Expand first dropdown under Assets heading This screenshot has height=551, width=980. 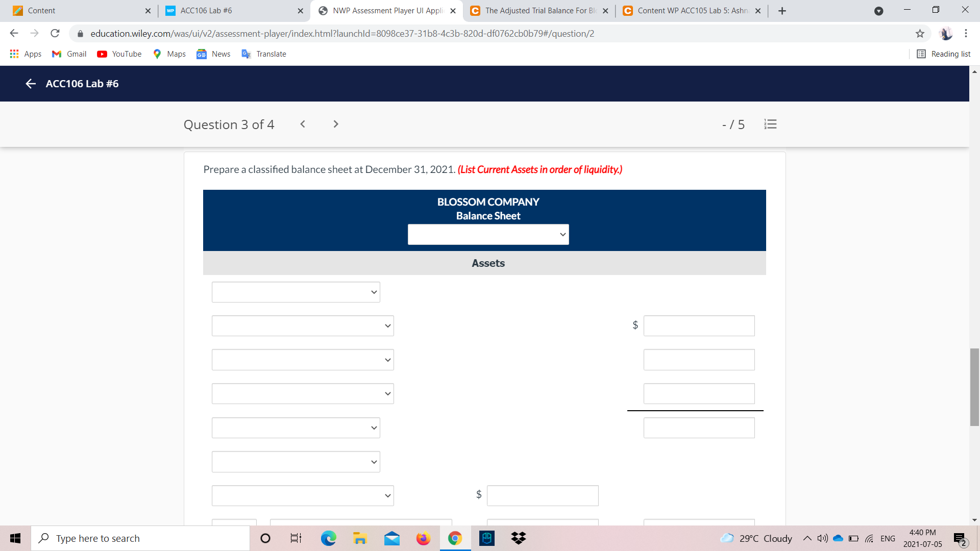pos(296,292)
